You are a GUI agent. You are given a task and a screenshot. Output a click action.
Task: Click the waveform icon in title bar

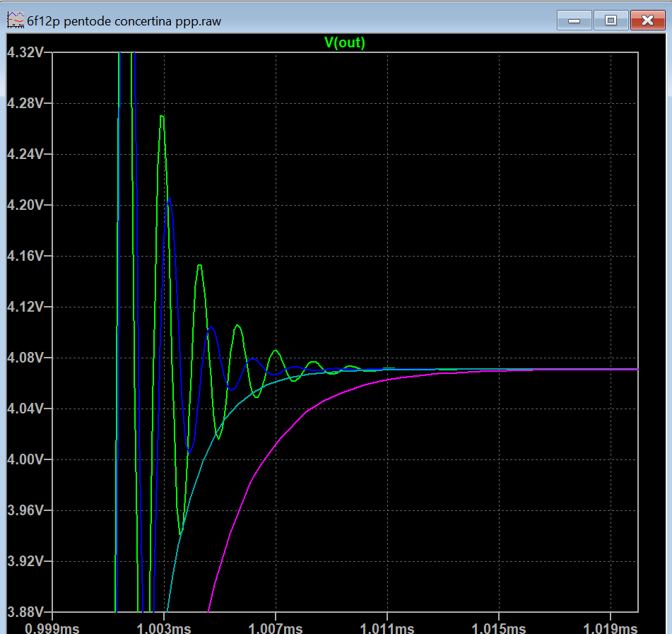[16, 20]
